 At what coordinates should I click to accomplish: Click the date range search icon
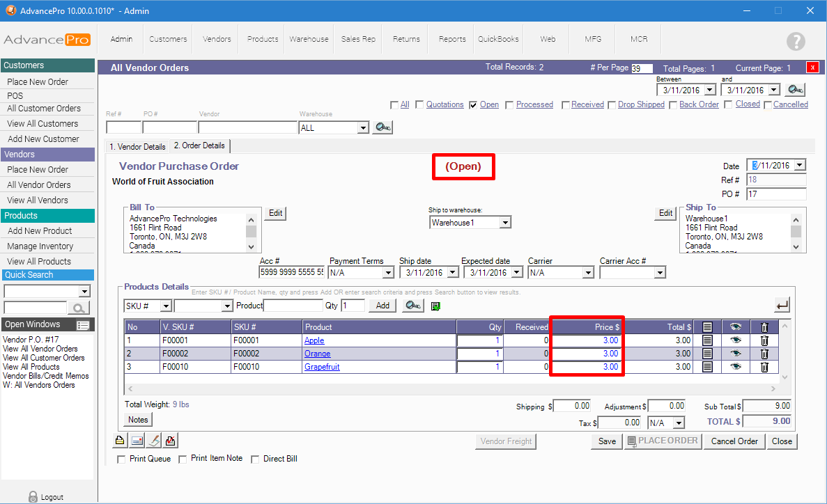(795, 90)
